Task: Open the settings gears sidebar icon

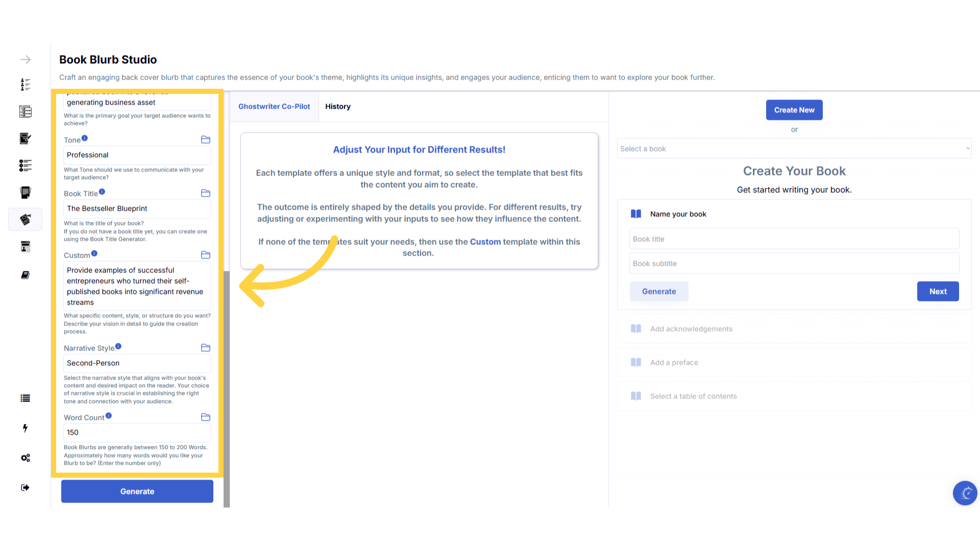Action: (x=26, y=458)
